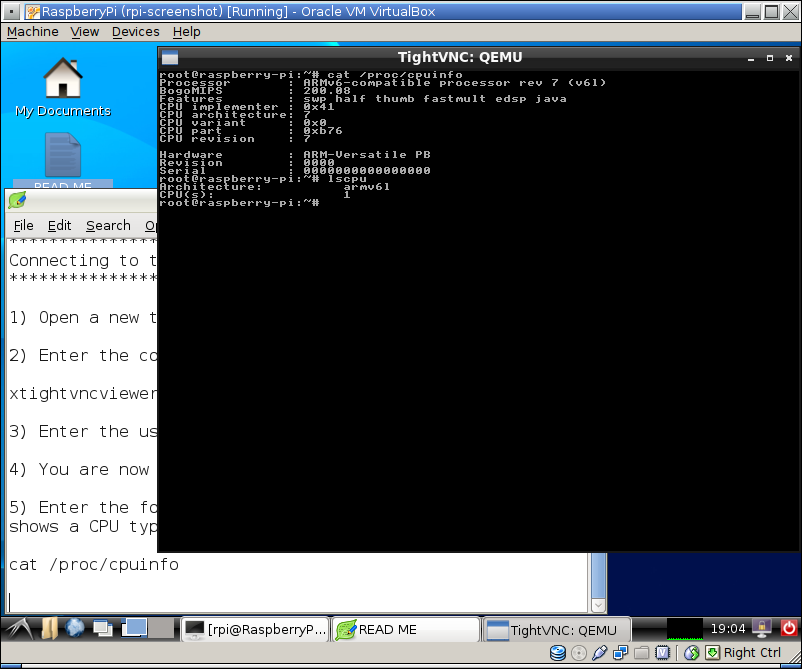Maximize the TightVNC: QEMU window
802x669 pixels.
coord(770,58)
